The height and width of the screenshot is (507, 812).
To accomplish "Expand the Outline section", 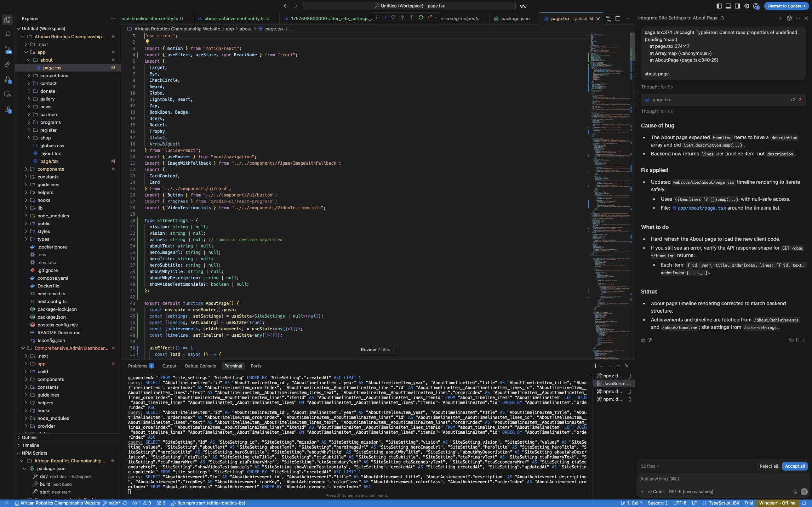I will coord(29,437).
